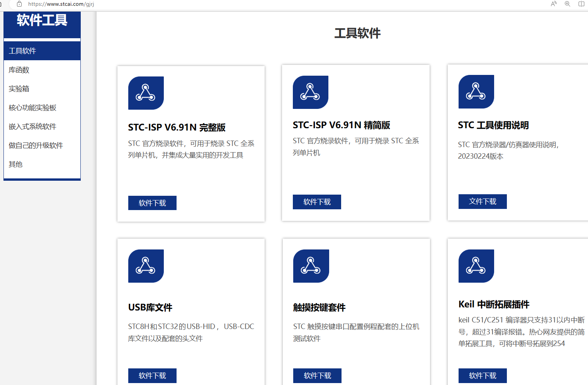The image size is (588, 385).
Task: Click 文件下载 for STC 工具使用说明
Action: (x=483, y=202)
